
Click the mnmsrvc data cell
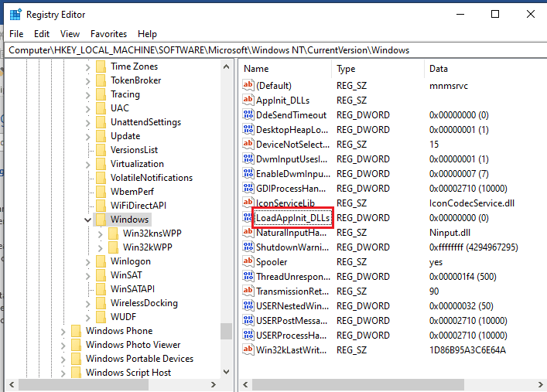(x=449, y=86)
